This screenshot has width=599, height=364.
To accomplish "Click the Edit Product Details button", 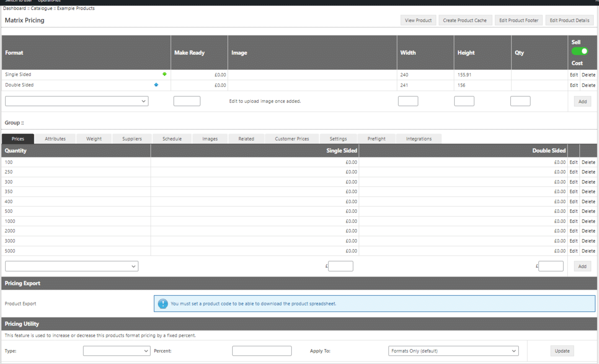I will point(569,21).
